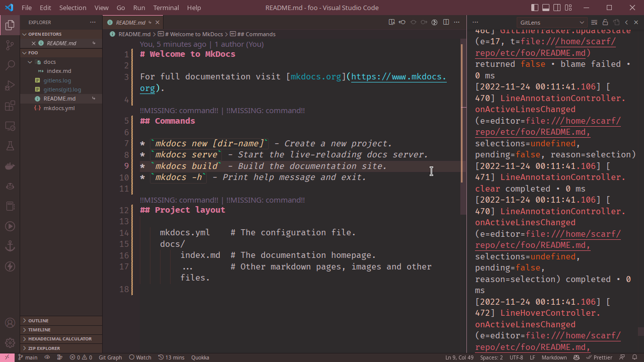This screenshot has height=362, width=644.
Task: Switch to the README.md editor tab
Action: coord(132,22)
